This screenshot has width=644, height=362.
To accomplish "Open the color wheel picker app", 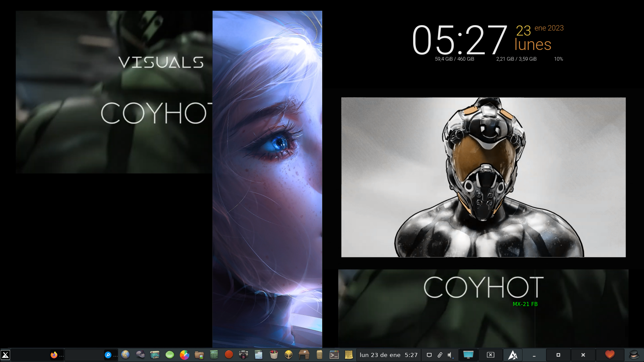I will point(184,355).
